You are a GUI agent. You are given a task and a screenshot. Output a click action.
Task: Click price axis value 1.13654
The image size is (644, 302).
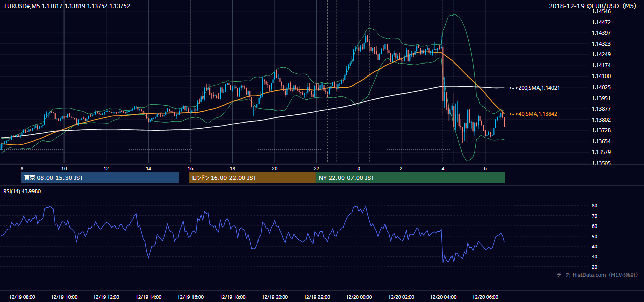point(601,141)
